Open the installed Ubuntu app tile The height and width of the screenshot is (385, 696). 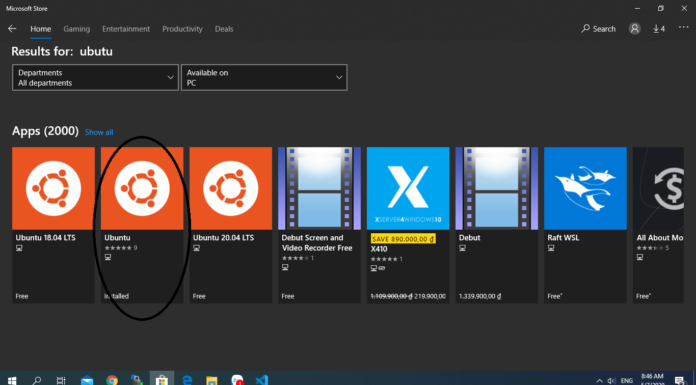pyautogui.click(x=142, y=225)
